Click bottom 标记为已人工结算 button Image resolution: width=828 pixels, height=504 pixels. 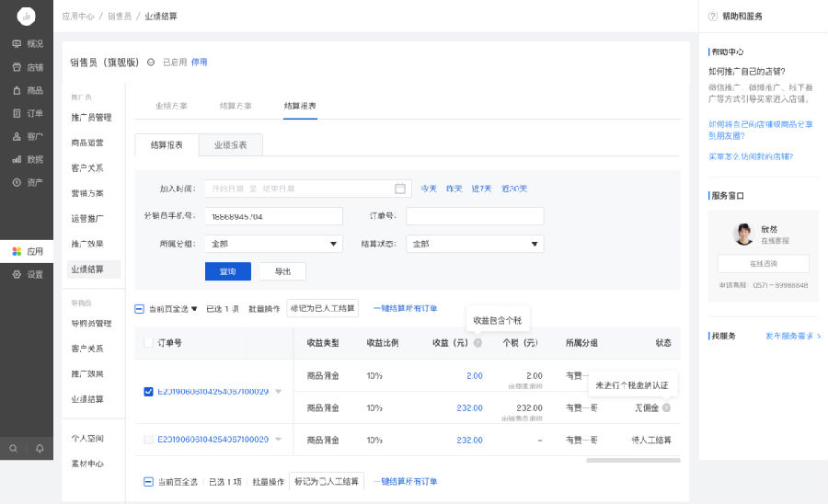(x=327, y=481)
